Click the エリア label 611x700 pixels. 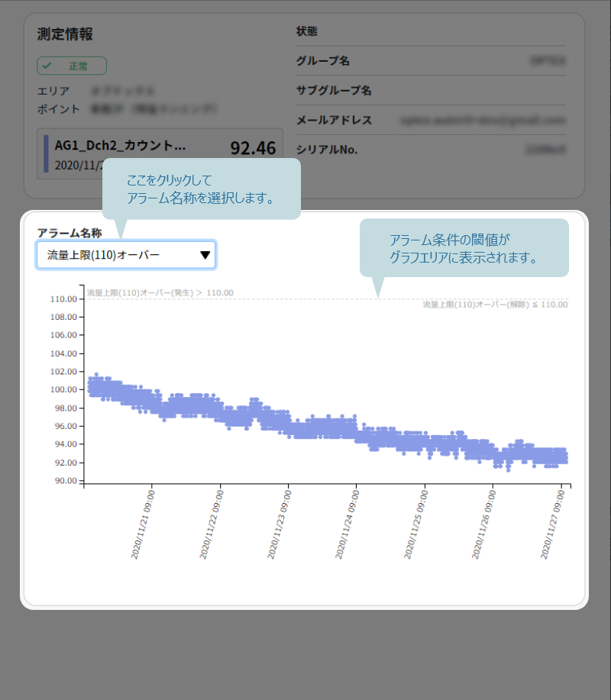[53, 91]
